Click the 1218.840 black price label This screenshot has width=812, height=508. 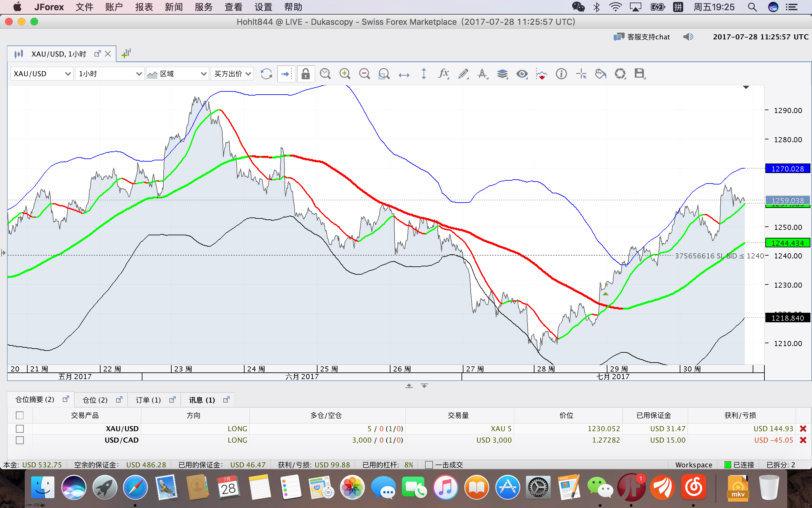coord(788,318)
